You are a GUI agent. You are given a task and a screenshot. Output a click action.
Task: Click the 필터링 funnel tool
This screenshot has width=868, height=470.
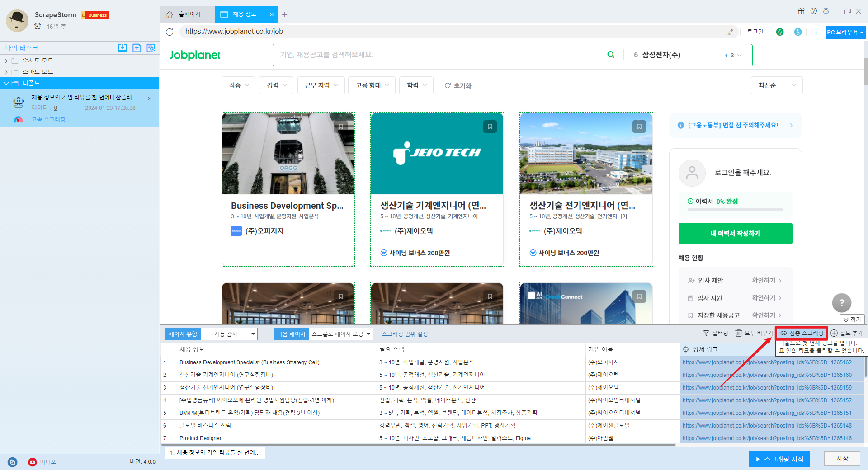pos(716,333)
